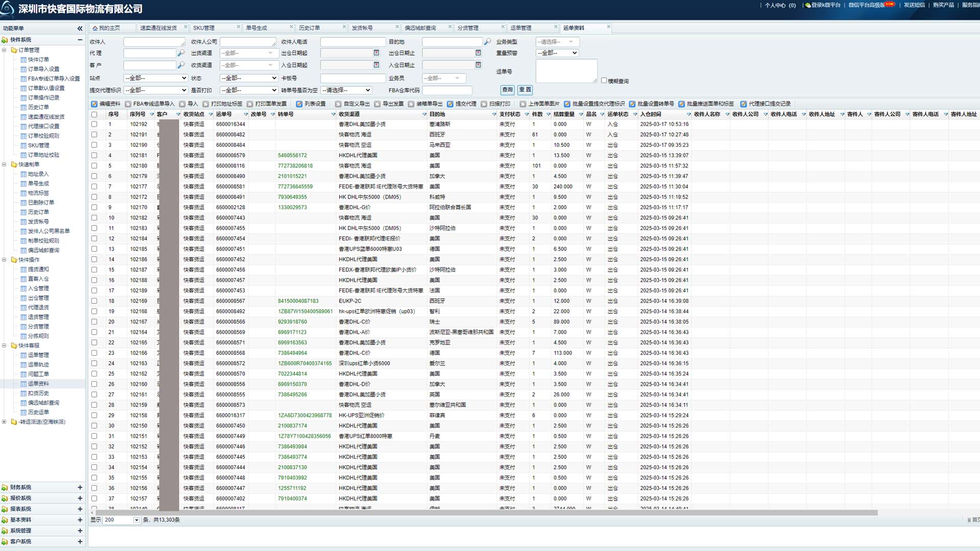Click 编辑资料 edit icon in toolbar
980x551 pixels.
tap(94, 104)
